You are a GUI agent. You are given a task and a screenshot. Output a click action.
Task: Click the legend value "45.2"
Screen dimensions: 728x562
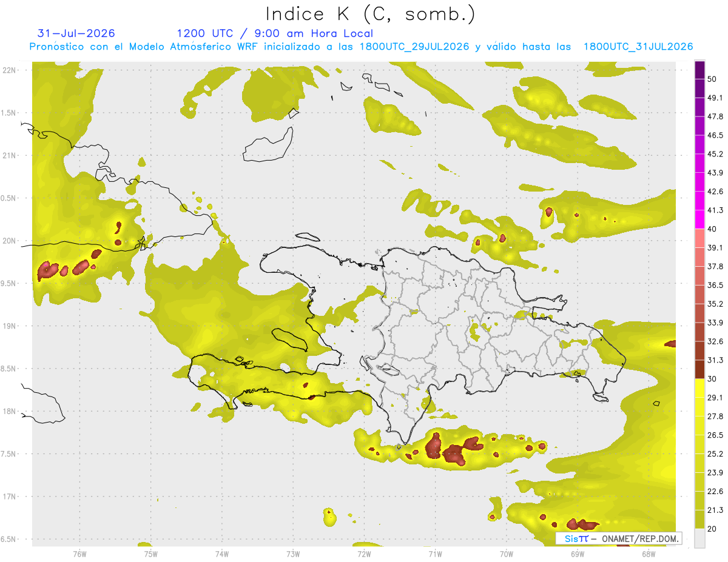[x=715, y=154]
